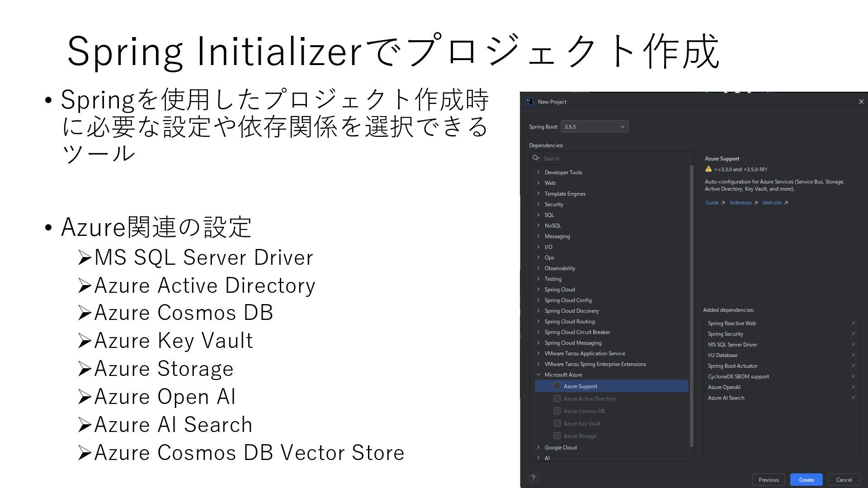Viewport: 868px width, 488px height.
Task: Check the Azure Support checkbox
Action: tap(557, 386)
